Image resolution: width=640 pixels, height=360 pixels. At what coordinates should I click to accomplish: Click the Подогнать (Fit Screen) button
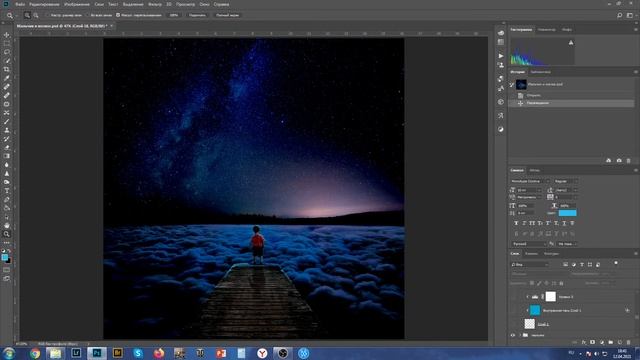[198, 15]
